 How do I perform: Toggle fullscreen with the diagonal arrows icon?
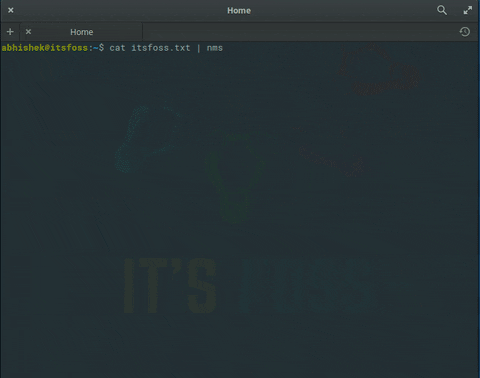pyautogui.click(x=468, y=10)
